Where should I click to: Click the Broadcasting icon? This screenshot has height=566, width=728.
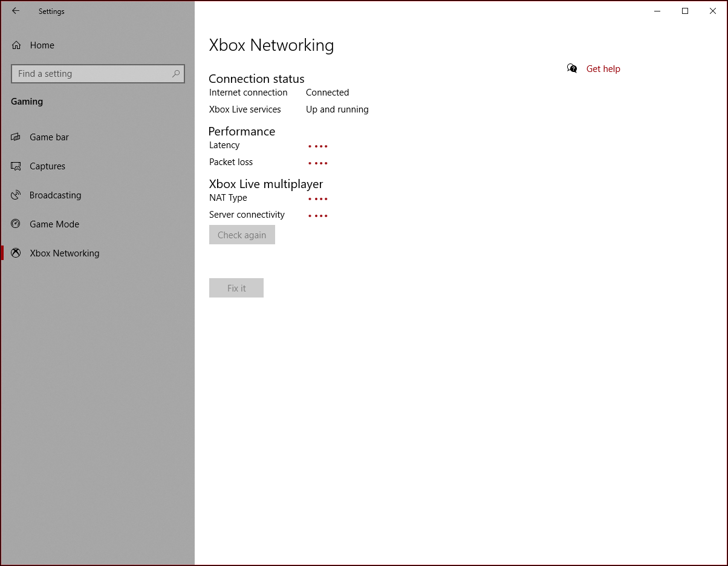(16, 195)
